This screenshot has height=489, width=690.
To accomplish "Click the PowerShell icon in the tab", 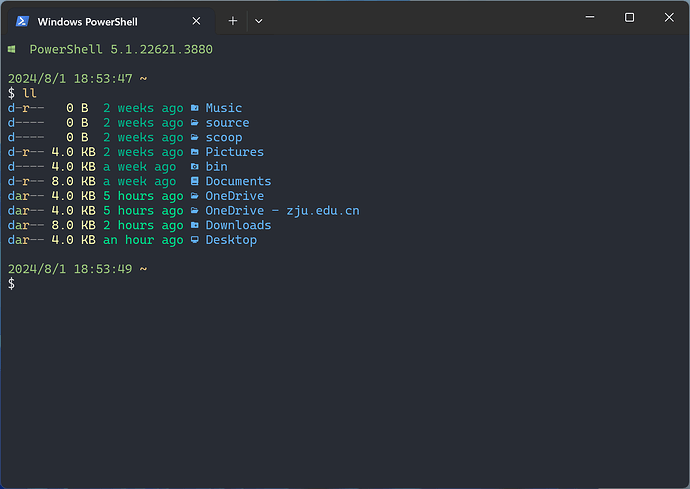I will pyautogui.click(x=22, y=21).
